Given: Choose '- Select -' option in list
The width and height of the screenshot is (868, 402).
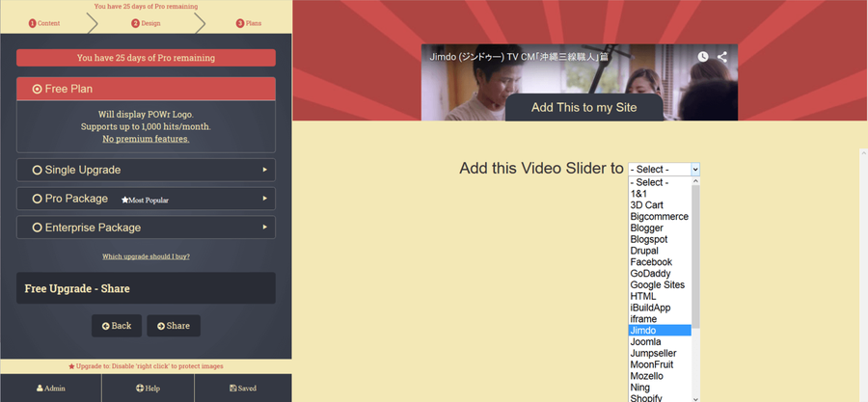Looking at the screenshot, I should tap(660, 182).
